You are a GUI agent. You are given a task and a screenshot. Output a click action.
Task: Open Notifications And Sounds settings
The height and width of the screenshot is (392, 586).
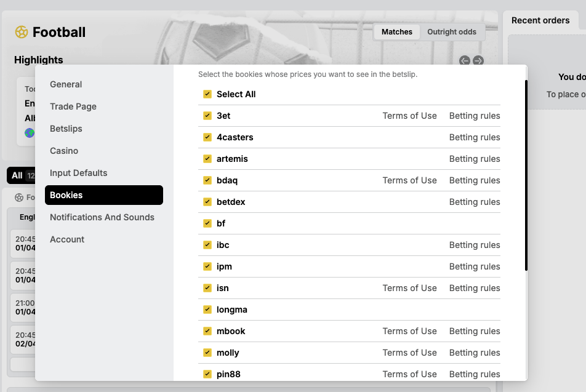[x=102, y=217]
